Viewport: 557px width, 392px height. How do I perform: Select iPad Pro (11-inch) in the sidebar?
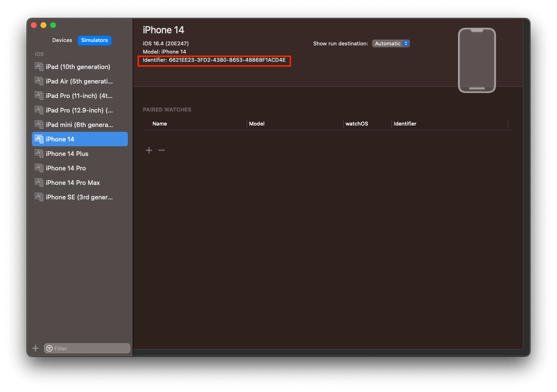79,96
